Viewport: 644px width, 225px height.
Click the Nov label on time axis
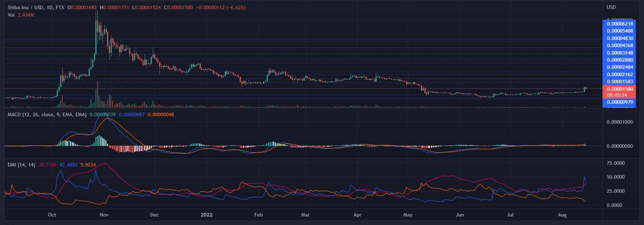pos(104,215)
